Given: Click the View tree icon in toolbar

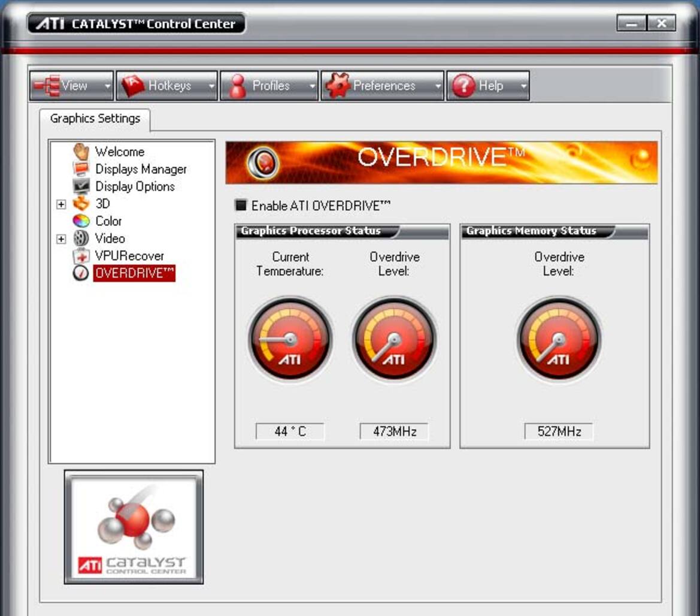Looking at the screenshot, I should pyautogui.click(x=47, y=85).
